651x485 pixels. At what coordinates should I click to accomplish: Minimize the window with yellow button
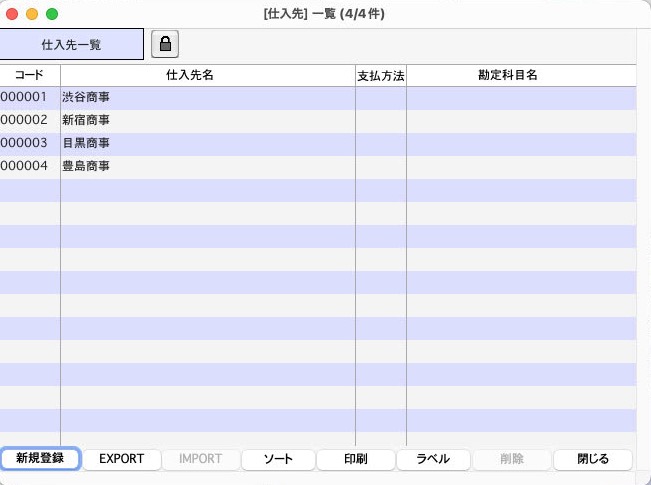(x=32, y=15)
